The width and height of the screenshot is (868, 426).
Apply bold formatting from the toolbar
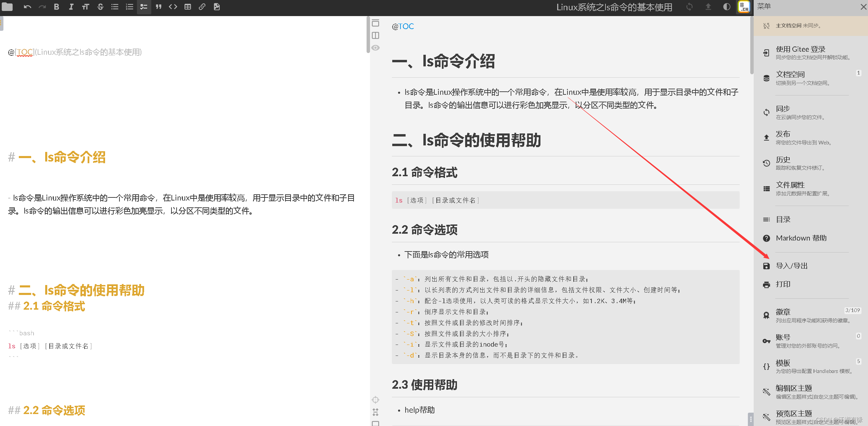click(x=56, y=7)
